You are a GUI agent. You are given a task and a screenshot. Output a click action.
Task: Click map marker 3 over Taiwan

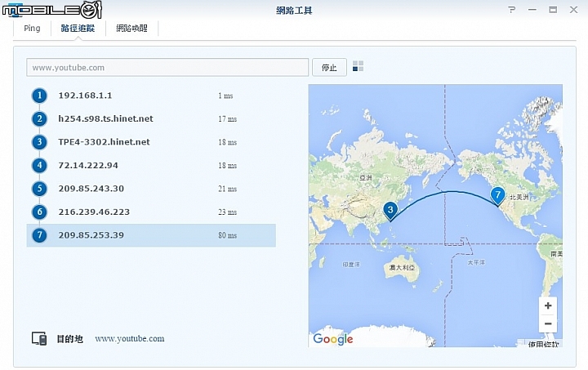pyautogui.click(x=390, y=211)
